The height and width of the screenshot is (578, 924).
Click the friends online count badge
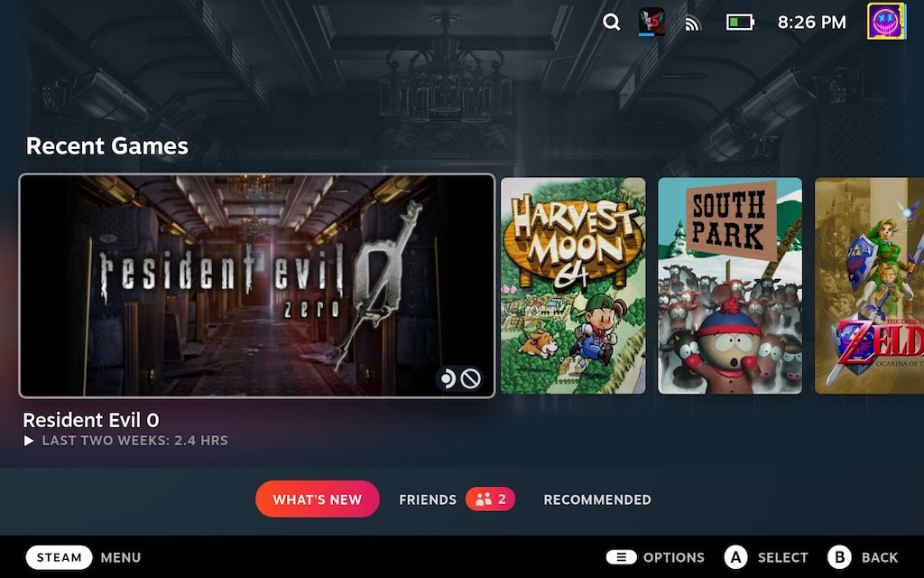tap(491, 499)
